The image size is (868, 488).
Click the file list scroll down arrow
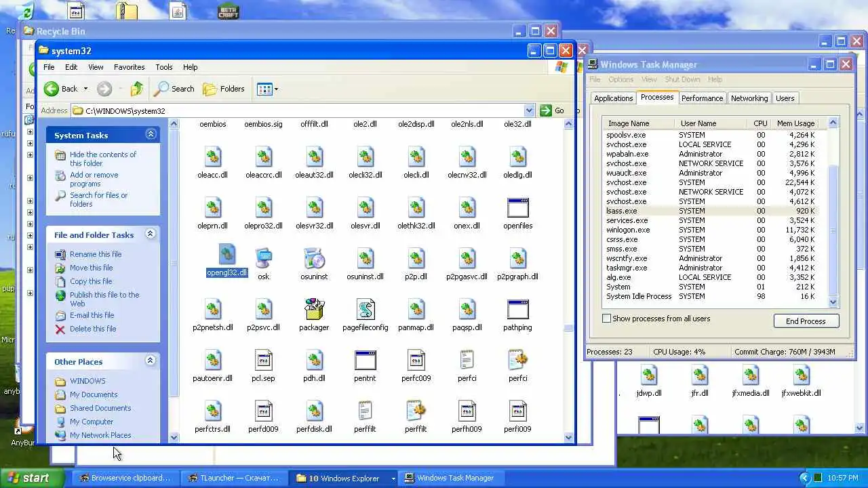point(568,437)
